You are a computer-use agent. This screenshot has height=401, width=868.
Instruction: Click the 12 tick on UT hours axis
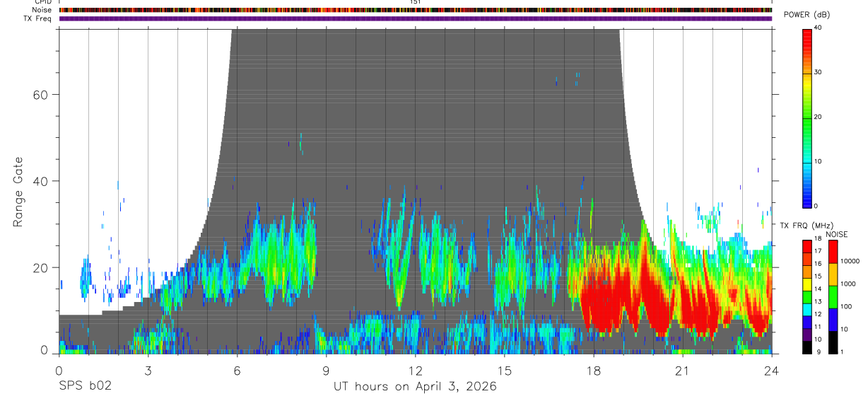click(415, 371)
